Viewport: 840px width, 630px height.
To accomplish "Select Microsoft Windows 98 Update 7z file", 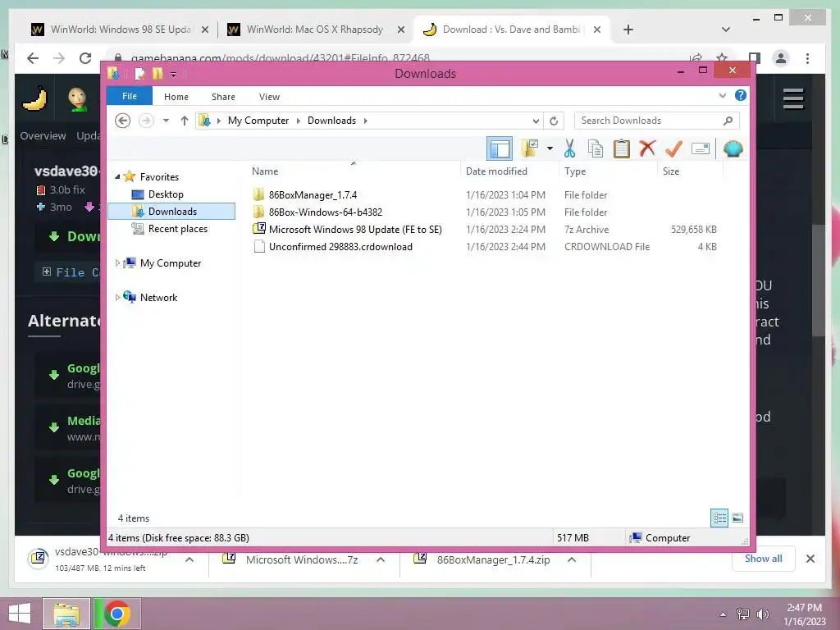I will (355, 230).
